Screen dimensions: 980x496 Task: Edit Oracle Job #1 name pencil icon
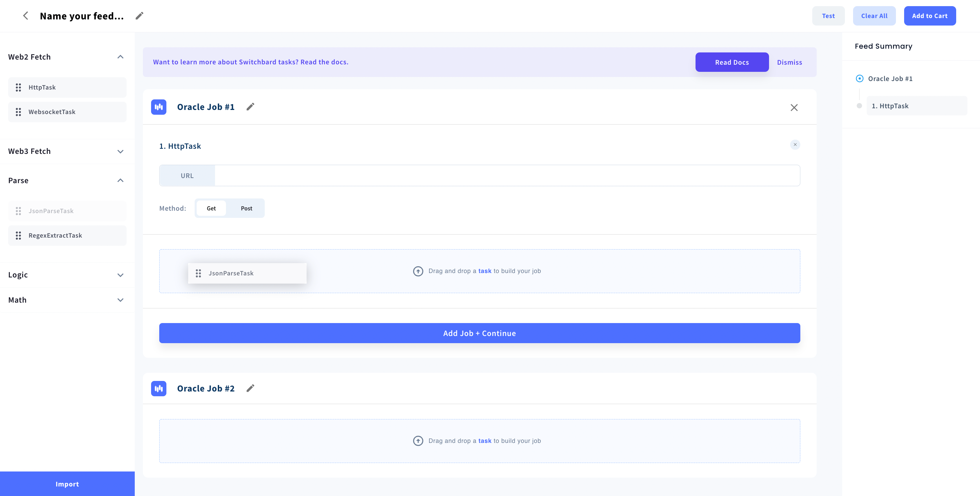[250, 107]
